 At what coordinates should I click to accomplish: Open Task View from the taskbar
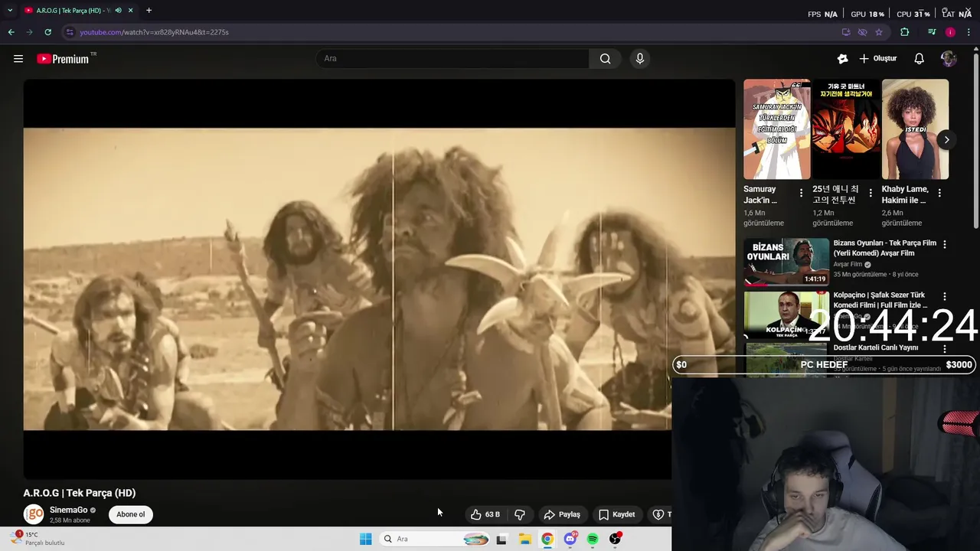501,539
